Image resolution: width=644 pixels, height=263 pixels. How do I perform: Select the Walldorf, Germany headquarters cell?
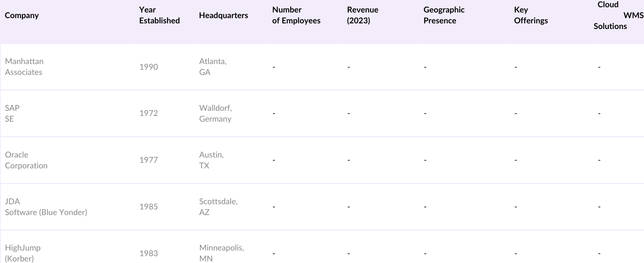pos(215,113)
